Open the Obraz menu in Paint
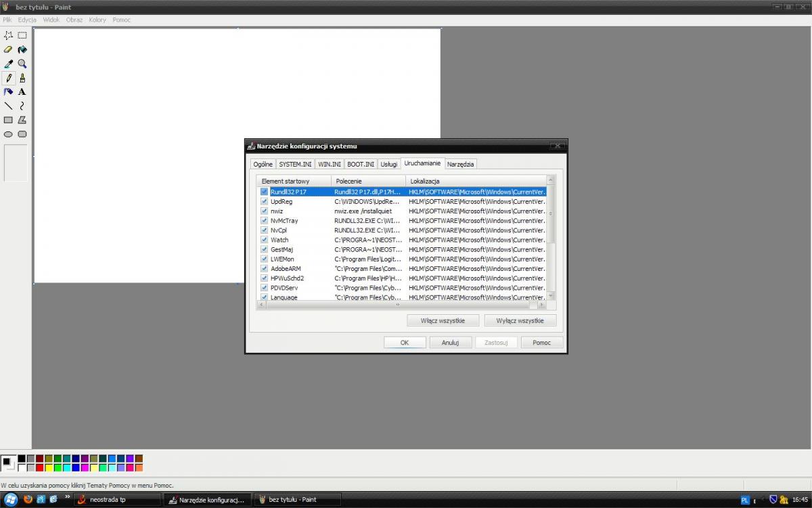The height and width of the screenshot is (508, 812). coord(74,20)
